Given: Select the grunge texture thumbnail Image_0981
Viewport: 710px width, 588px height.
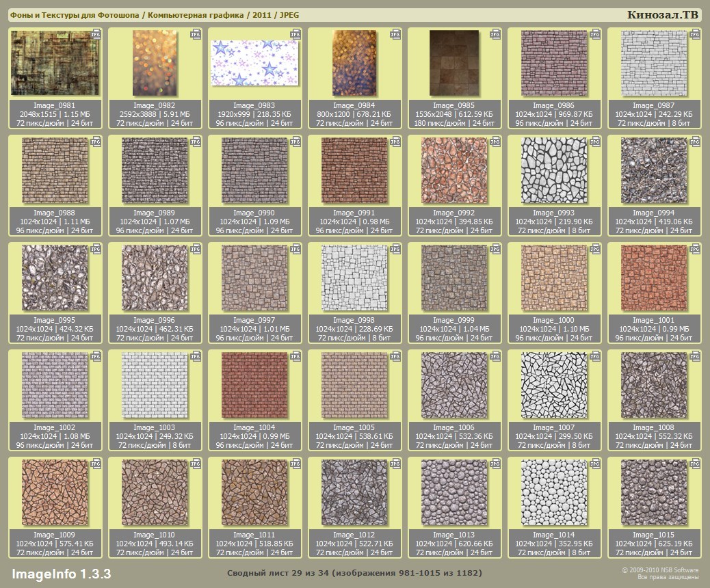Looking at the screenshot, I should 55,63.
